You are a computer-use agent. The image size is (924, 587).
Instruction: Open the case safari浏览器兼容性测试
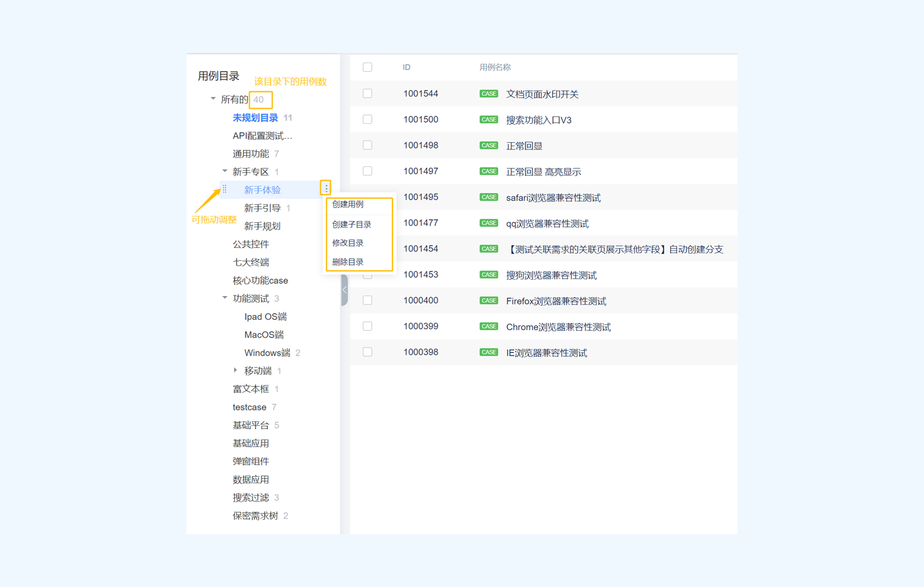tap(553, 198)
